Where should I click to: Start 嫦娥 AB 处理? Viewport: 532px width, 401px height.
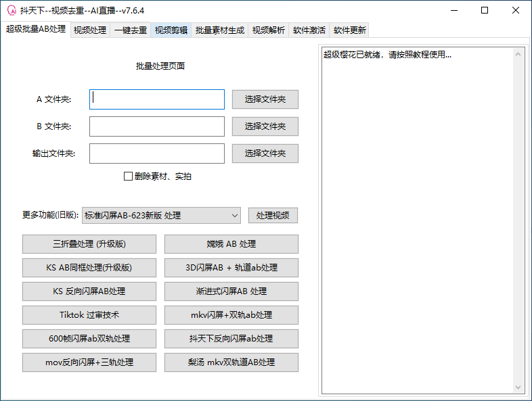tap(231, 244)
